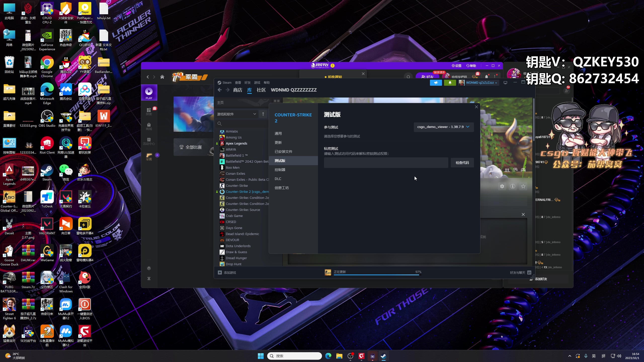
Task: Open 帮助 in the 5E title bar
Action: click(x=471, y=66)
